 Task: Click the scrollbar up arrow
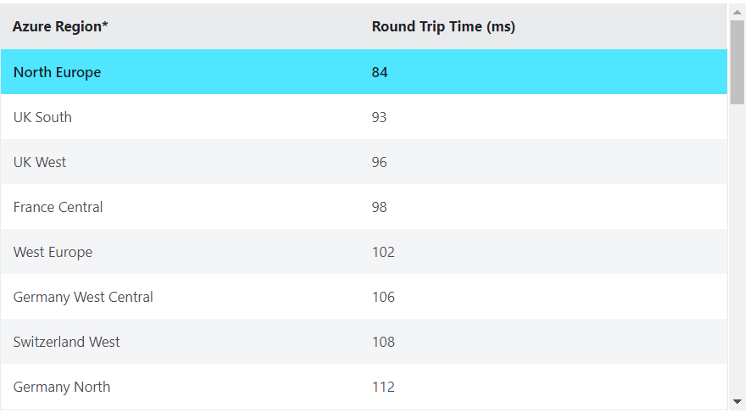point(737,12)
